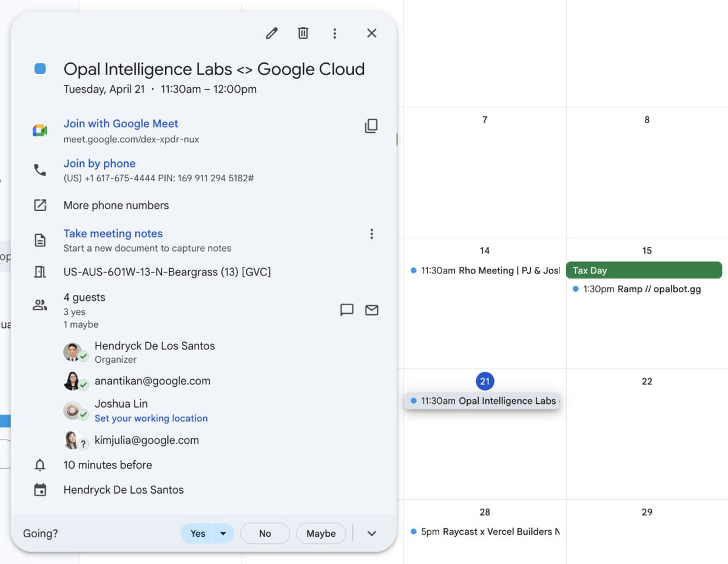Viewport: 728px width, 564px height.
Task: Select calendar day 22
Action: pos(647,381)
